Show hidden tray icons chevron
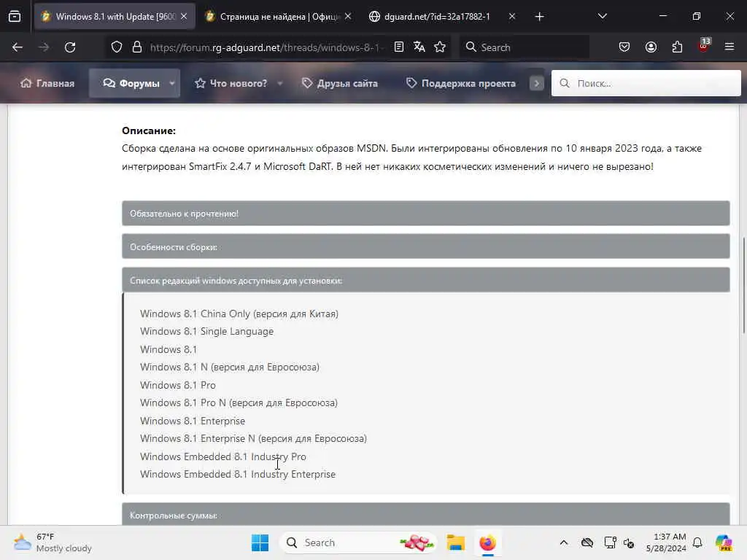The height and width of the screenshot is (560, 747). (564, 542)
